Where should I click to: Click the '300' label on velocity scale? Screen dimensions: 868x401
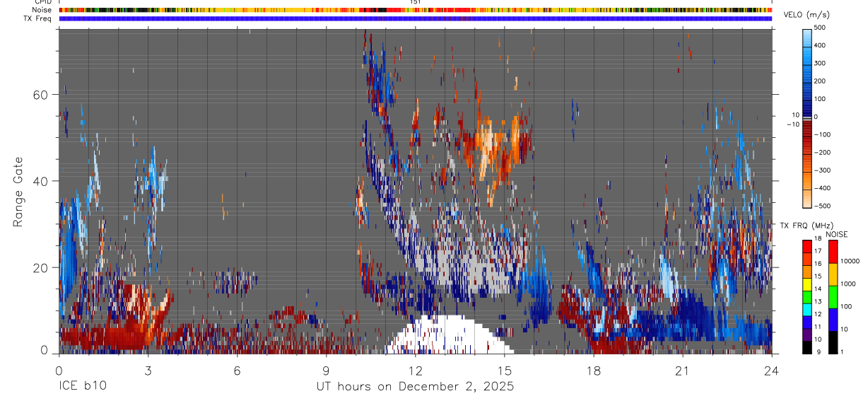[x=821, y=63]
